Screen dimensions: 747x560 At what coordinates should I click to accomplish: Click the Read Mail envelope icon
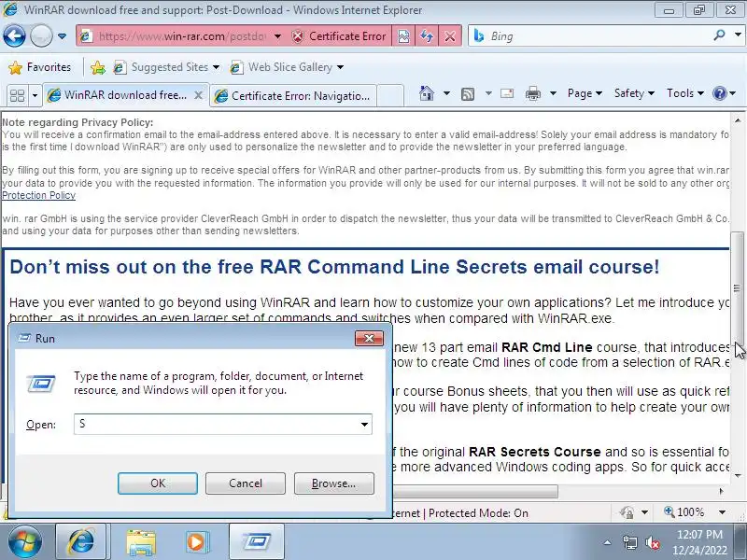(x=507, y=93)
